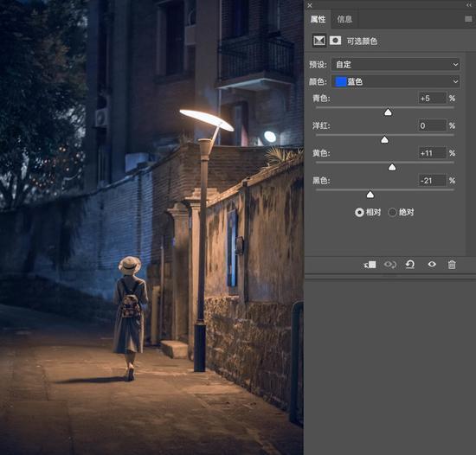Open the 预设 preset dropdown

click(x=396, y=64)
